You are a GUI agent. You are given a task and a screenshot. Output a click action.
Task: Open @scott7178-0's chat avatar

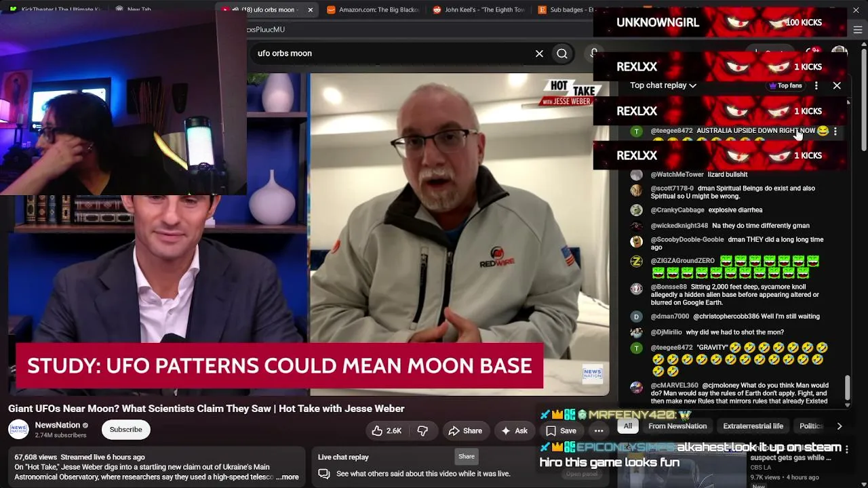pyautogui.click(x=636, y=190)
